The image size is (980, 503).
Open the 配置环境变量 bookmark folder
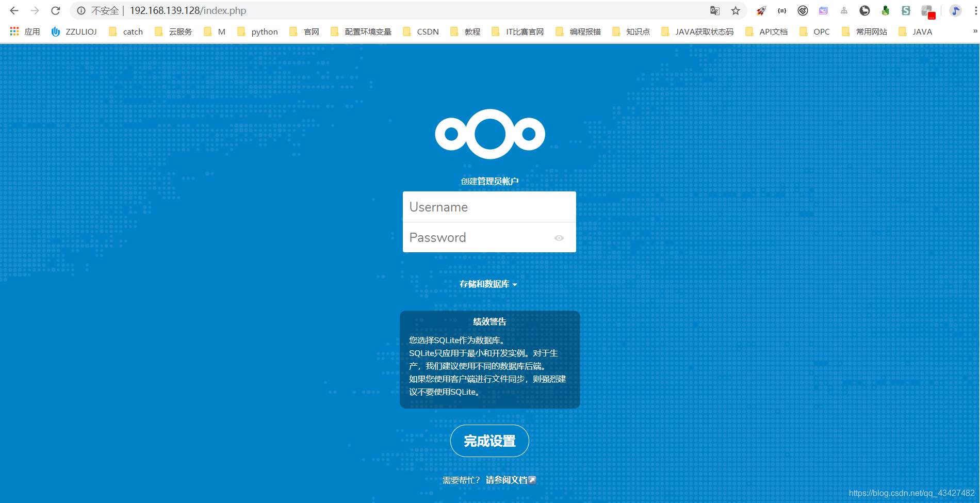[x=361, y=31]
